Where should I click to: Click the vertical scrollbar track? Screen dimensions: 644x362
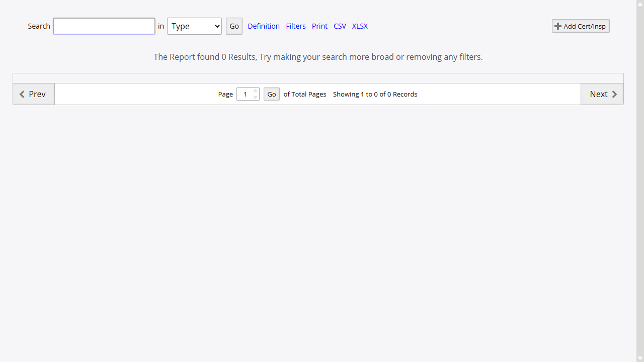coord(640,181)
